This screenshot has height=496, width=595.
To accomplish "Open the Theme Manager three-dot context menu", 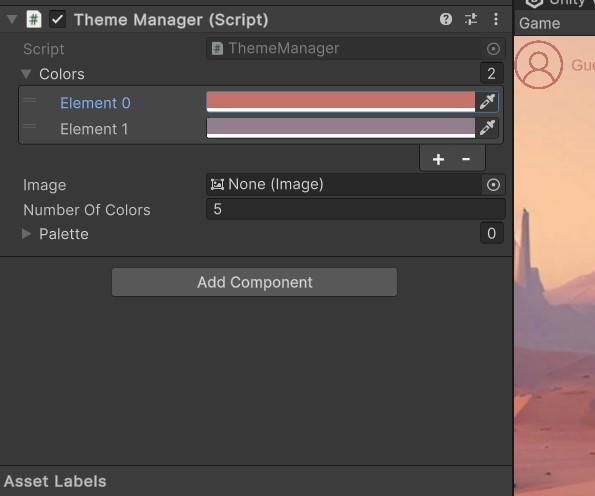I will [496, 19].
